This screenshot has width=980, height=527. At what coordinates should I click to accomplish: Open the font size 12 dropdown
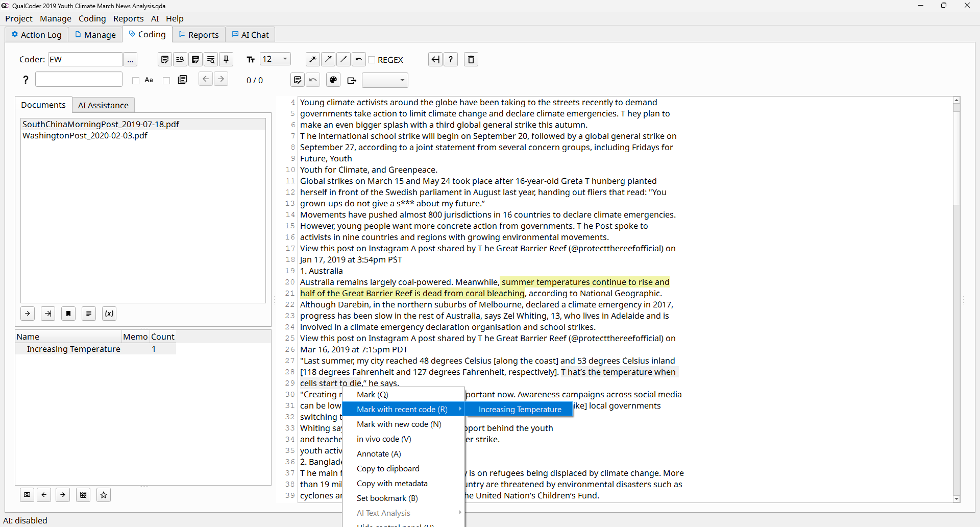click(275, 59)
